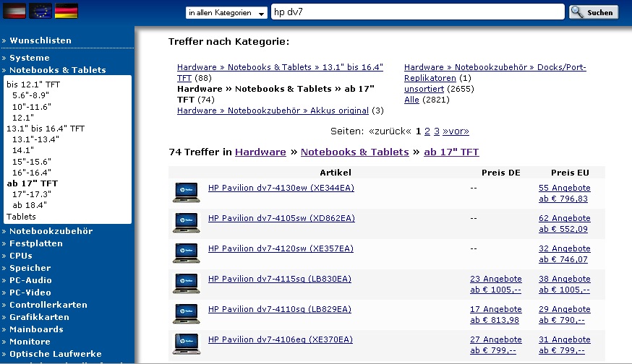This screenshot has width=632, height=364.
Task: Open Hardware breadcrumb in results heading
Action: [260, 152]
